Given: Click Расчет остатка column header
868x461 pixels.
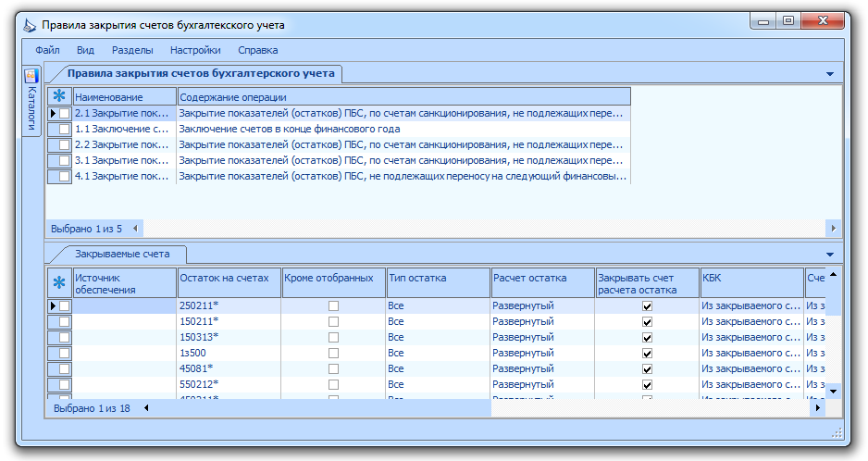Looking at the screenshot, I should coord(543,283).
